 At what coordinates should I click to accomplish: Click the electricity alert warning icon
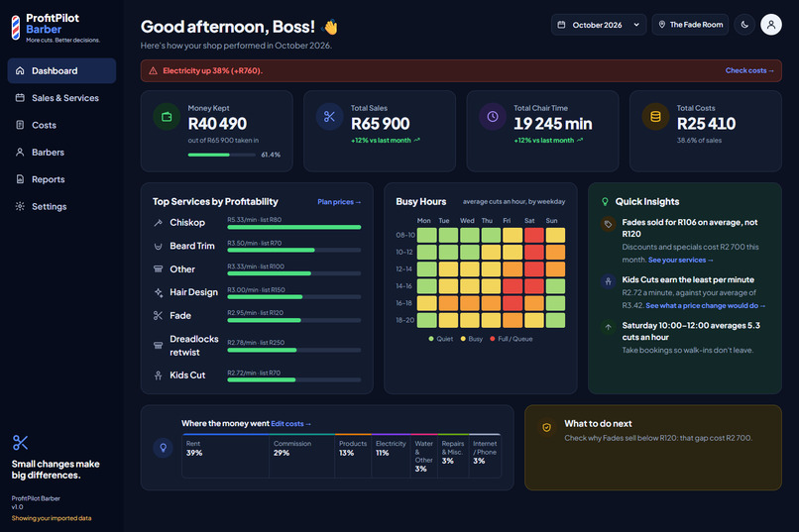153,70
